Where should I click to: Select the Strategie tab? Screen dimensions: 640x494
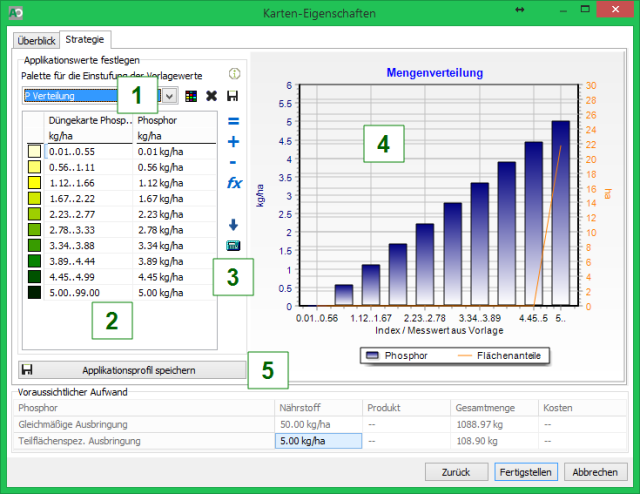pos(84,40)
